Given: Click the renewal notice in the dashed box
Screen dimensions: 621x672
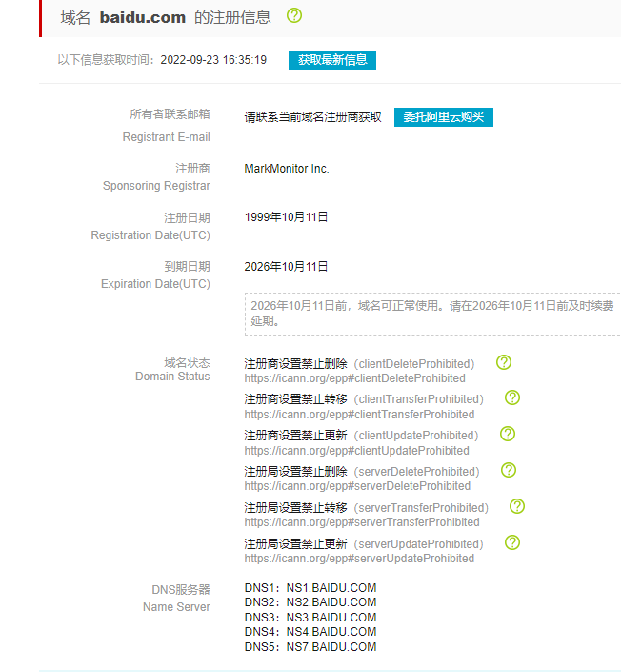Looking at the screenshot, I should tap(432, 314).
